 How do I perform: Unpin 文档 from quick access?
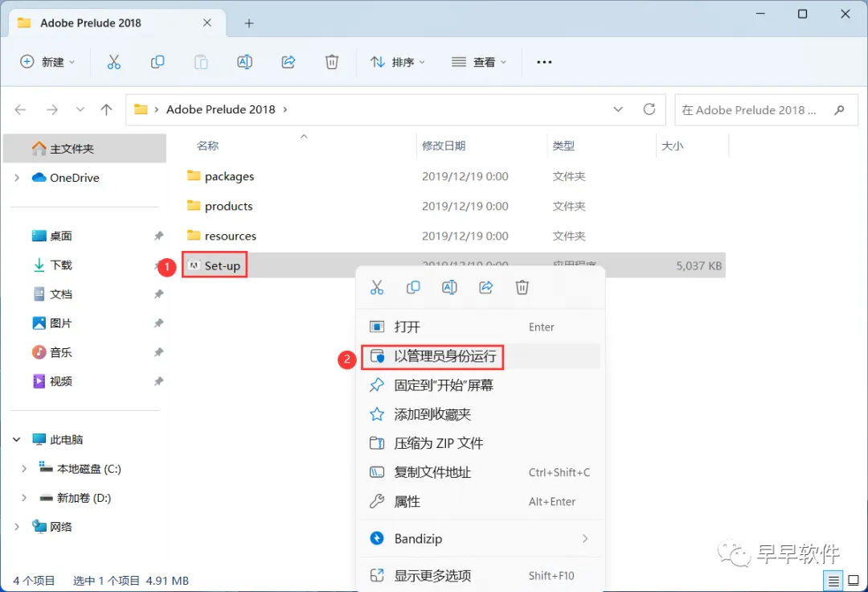point(159,294)
